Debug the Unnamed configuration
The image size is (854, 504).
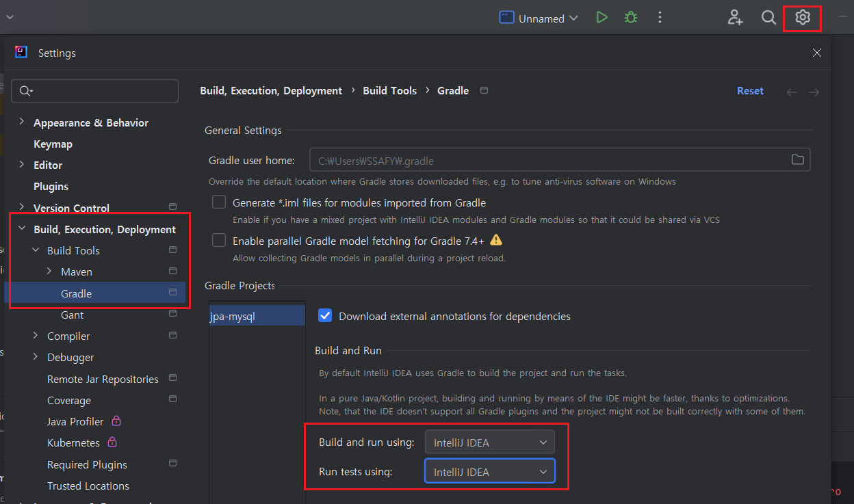tap(631, 18)
